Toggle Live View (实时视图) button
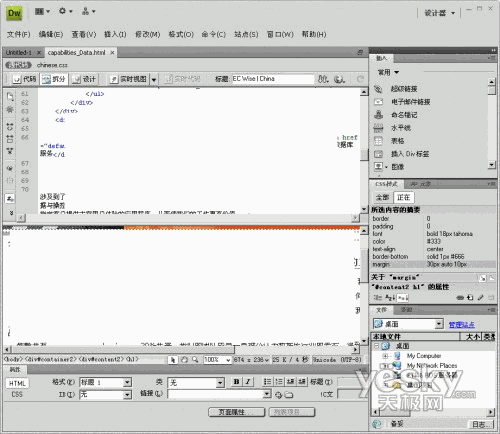 [x=129, y=79]
